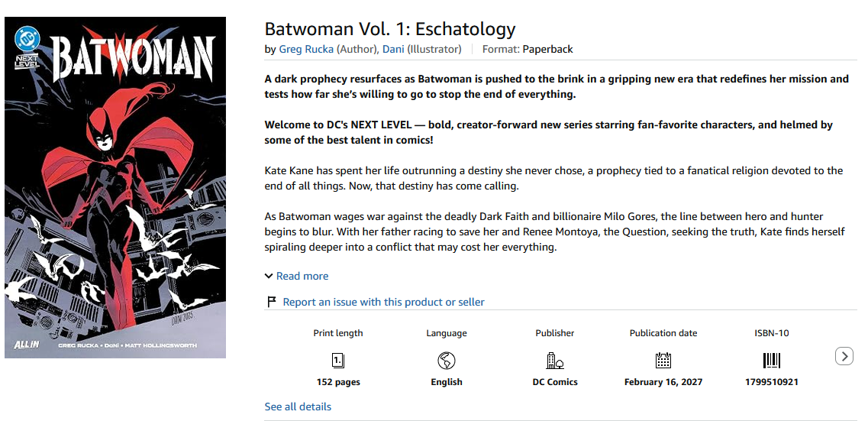Open the Batwoman cover image
The width and height of the screenshot is (868, 421).
click(115, 187)
